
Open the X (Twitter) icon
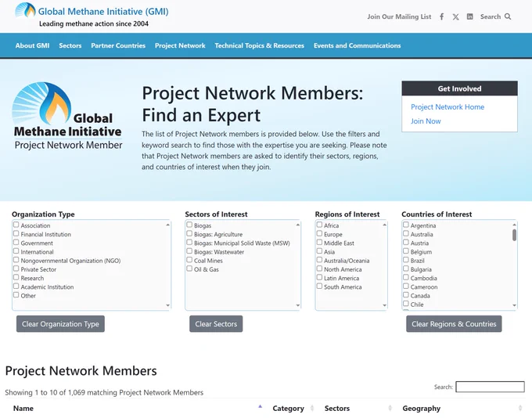tap(455, 16)
